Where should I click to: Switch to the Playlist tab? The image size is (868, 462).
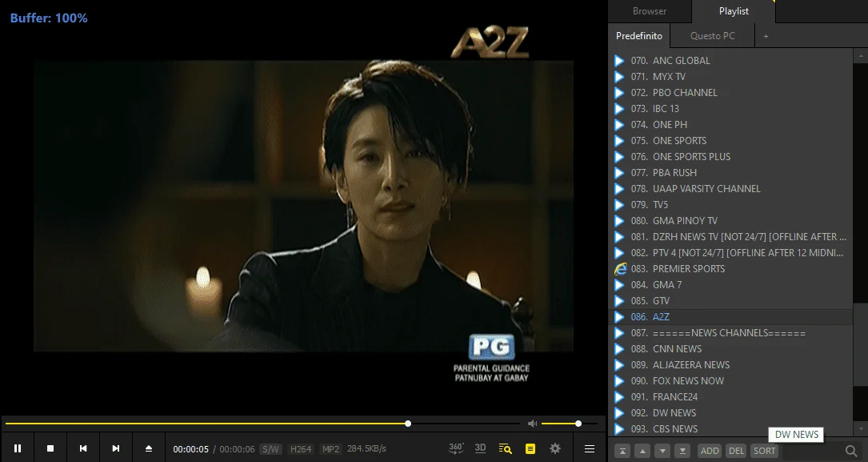[x=734, y=11]
